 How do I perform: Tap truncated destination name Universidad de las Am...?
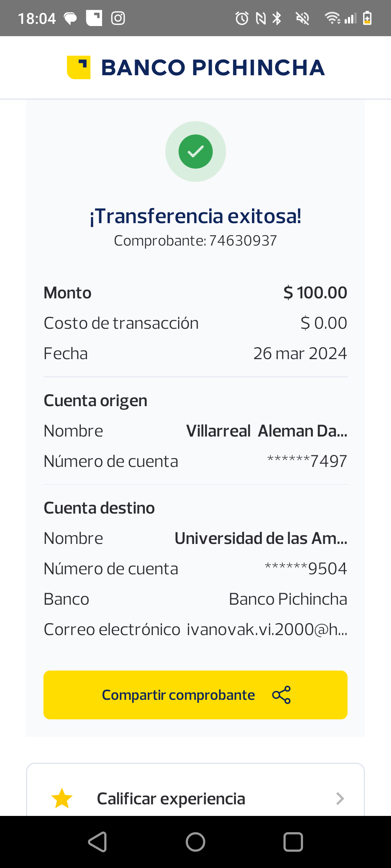(x=261, y=539)
